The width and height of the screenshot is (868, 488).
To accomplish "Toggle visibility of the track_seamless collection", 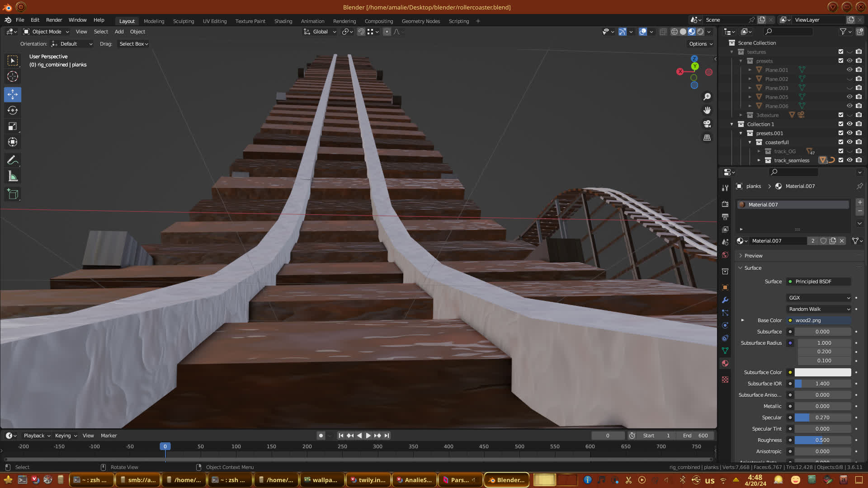I will tap(849, 160).
